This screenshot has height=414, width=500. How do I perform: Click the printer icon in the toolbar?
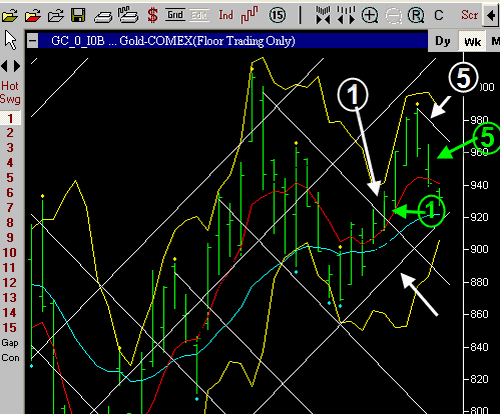point(103,16)
